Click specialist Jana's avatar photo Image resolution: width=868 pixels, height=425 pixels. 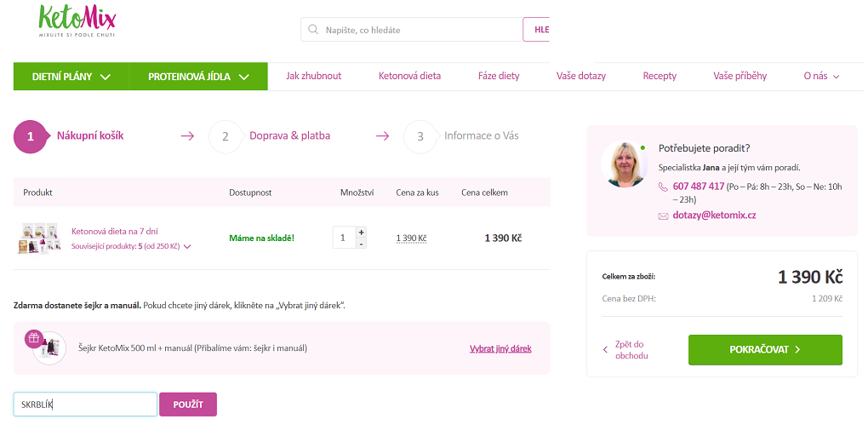point(625,164)
